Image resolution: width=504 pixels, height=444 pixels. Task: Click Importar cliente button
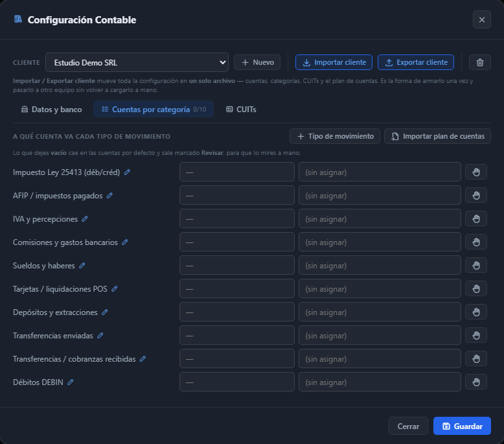pyautogui.click(x=334, y=62)
